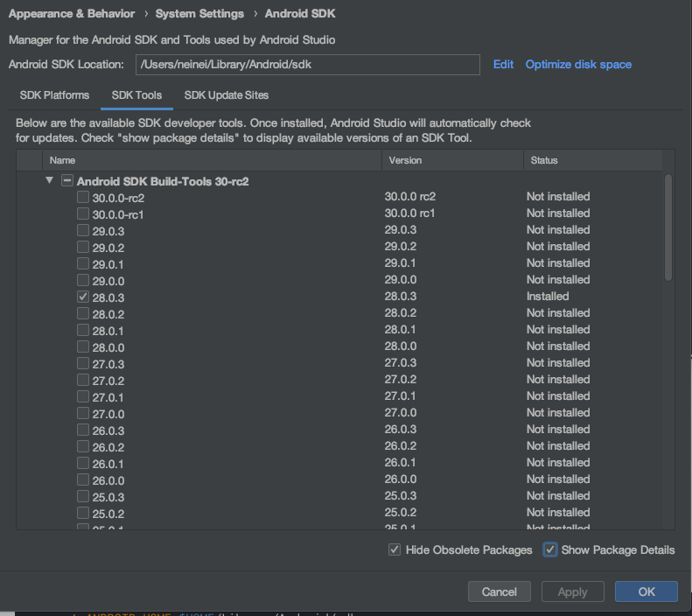Image resolution: width=692 pixels, height=616 pixels.
Task: Uncheck the installed 28.0.3 checkbox
Action: pyautogui.click(x=83, y=297)
